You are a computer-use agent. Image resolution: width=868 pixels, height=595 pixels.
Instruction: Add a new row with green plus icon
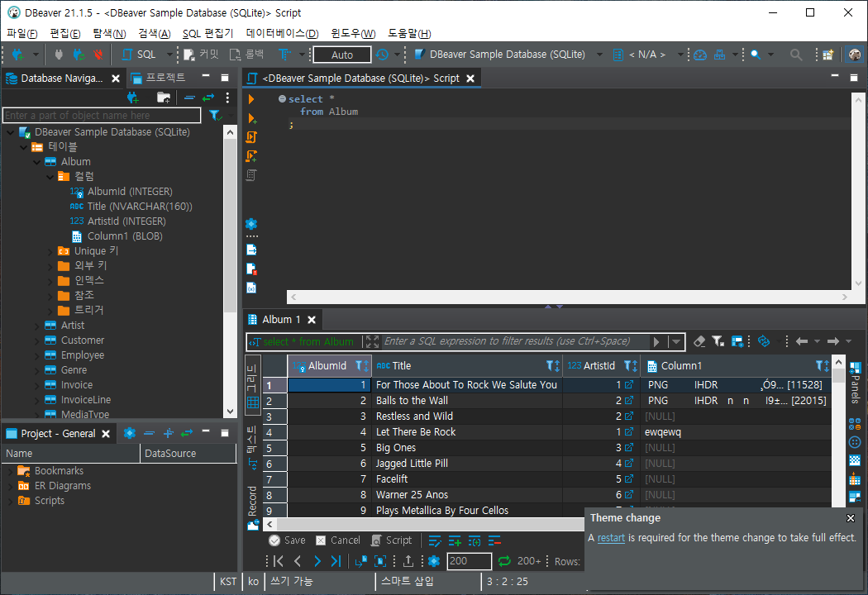[454, 540]
